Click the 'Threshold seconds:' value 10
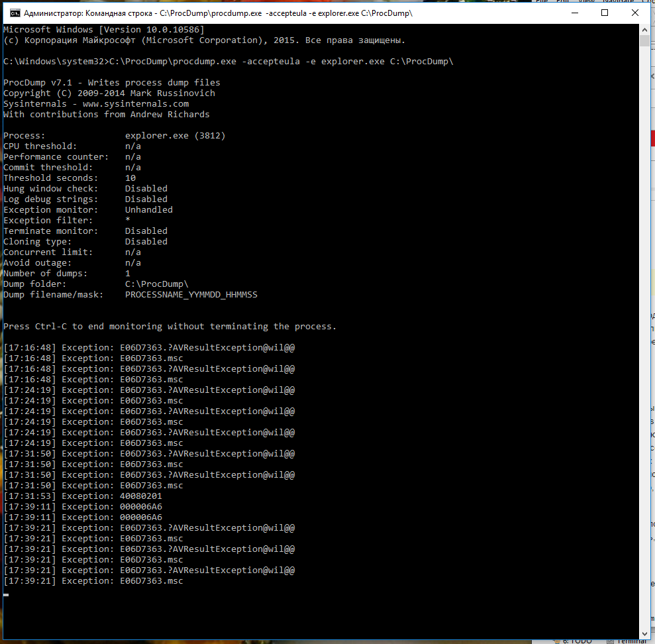The height and width of the screenshot is (644, 655). [x=130, y=178]
